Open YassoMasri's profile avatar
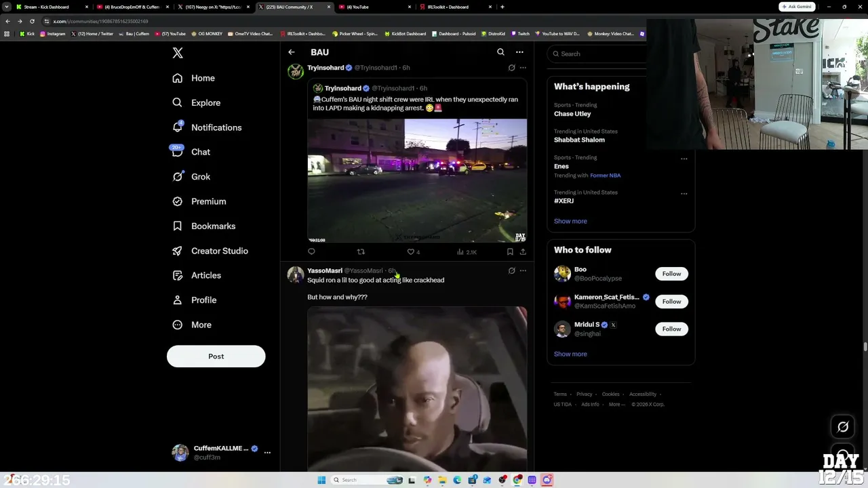 (x=296, y=274)
